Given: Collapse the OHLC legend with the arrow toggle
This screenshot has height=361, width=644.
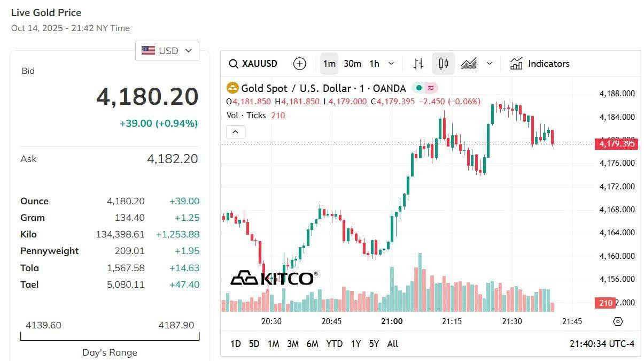Looking at the screenshot, I should coord(236,132).
